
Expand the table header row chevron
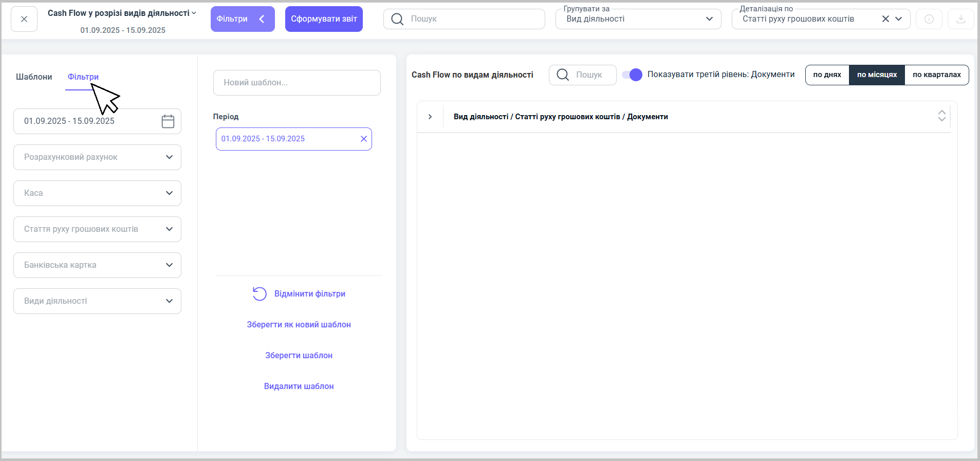point(430,117)
